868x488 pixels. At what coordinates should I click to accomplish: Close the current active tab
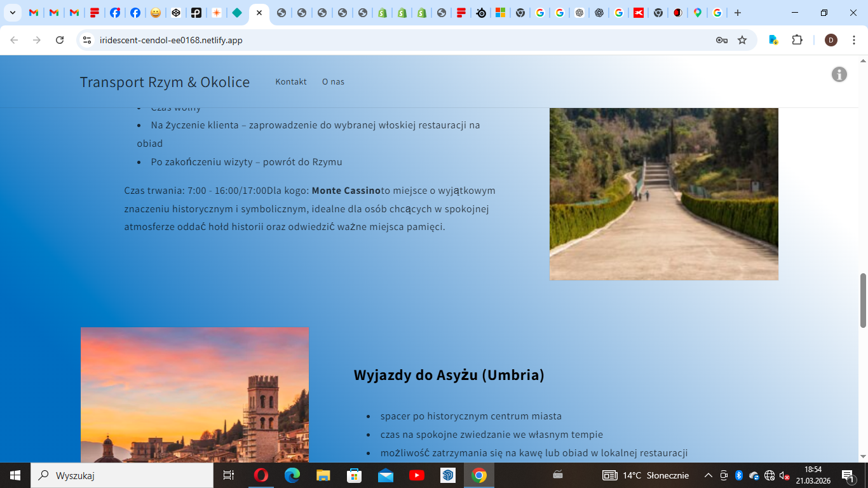259,13
